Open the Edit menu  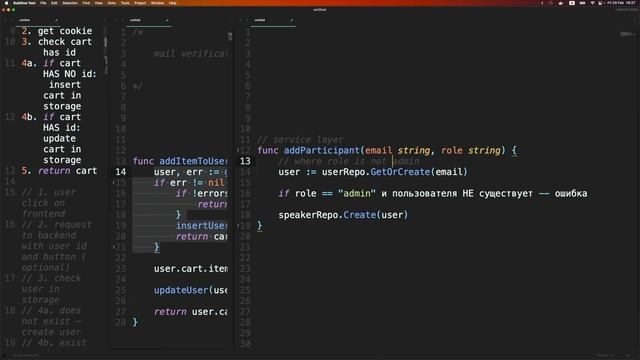[x=54, y=3]
